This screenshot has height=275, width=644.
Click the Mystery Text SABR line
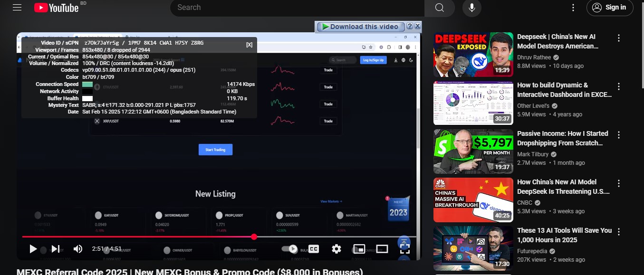[122, 105]
